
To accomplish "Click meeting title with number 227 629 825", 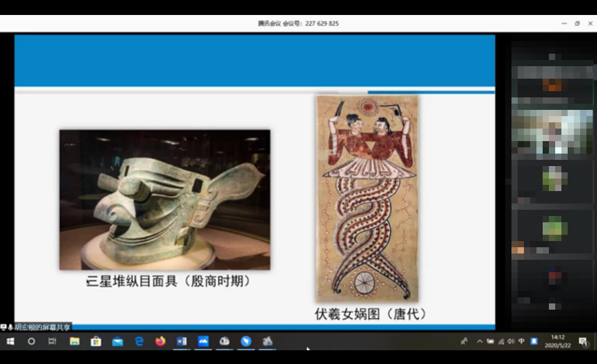I will tap(298, 23).
